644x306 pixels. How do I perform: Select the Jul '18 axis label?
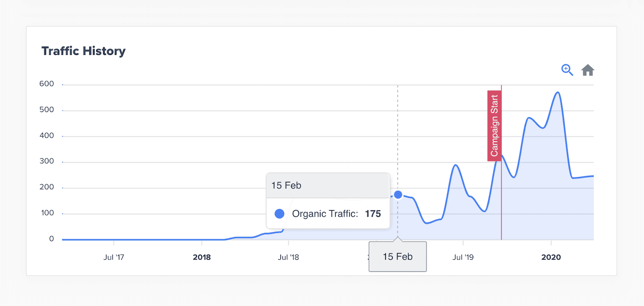[x=289, y=257]
